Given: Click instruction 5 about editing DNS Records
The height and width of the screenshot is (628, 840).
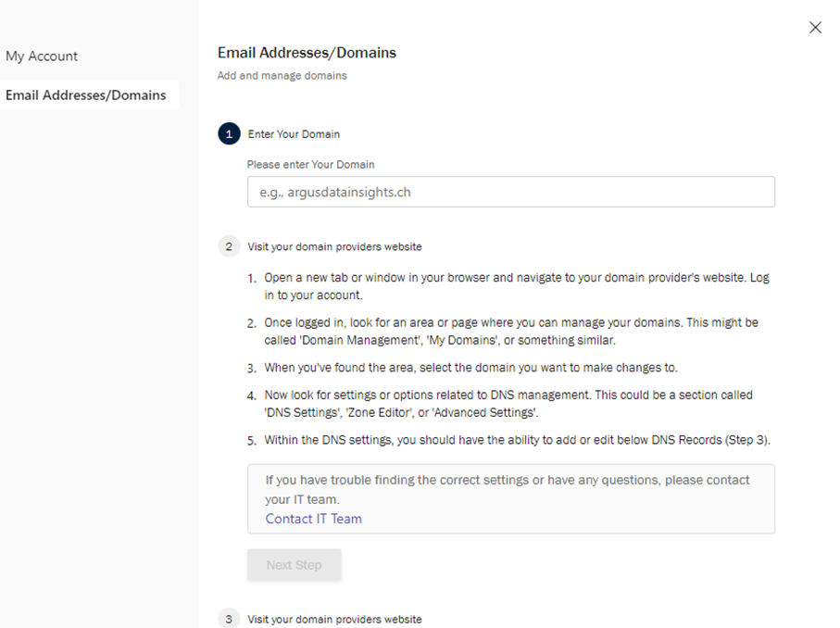Looking at the screenshot, I should (x=517, y=440).
